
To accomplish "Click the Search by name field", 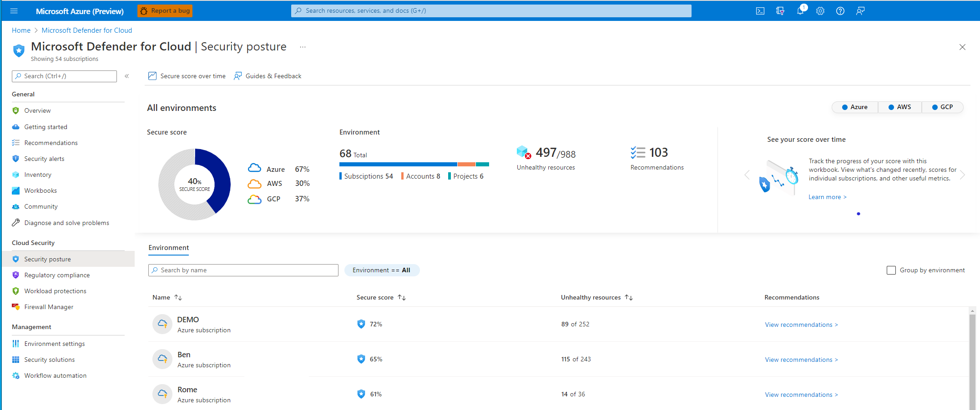I will [243, 270].
